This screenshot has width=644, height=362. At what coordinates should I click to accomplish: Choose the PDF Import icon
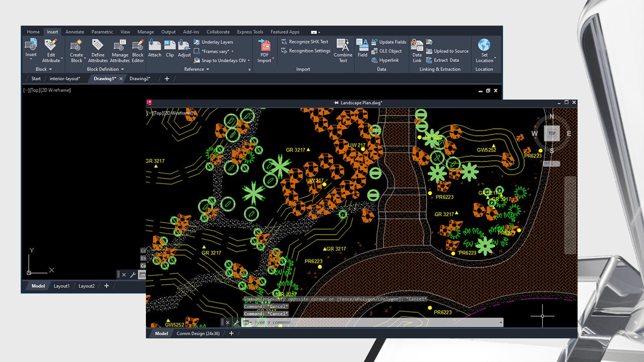pos(264,46)
